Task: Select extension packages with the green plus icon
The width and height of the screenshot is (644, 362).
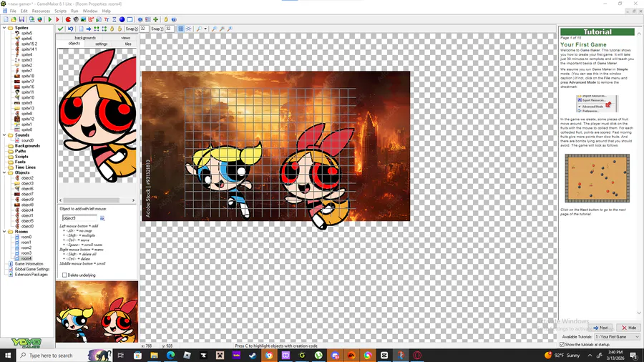Action: (x=156, y=19)
